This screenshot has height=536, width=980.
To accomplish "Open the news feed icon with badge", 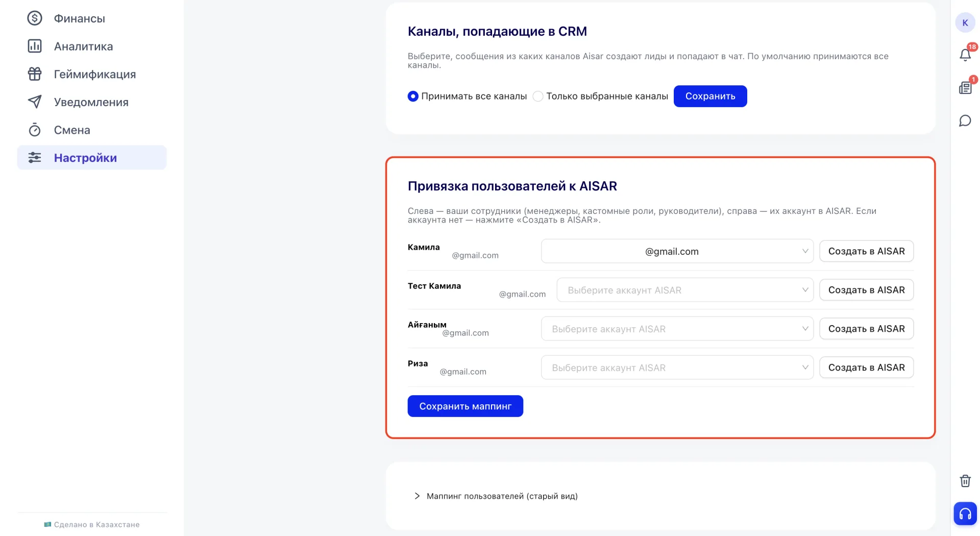I will [x=965, y=87].
